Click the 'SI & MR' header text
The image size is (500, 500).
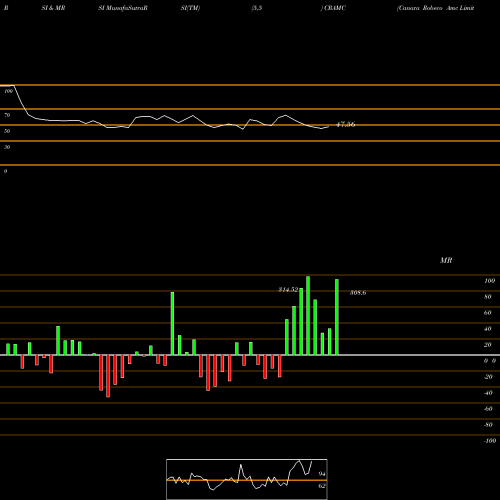click(x=53, y=8)
